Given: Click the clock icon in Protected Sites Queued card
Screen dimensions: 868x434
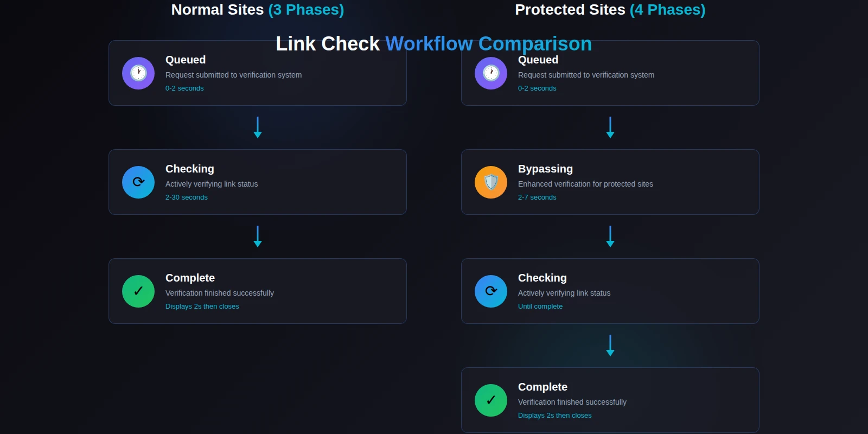Looking at the screenshot, I should tap(491, 73).
